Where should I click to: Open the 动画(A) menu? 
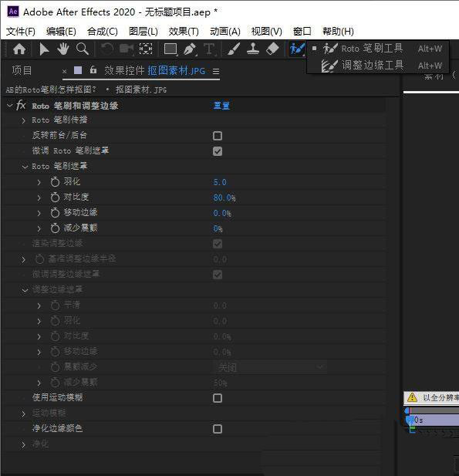pyautogui.click(x=225, y=32)
